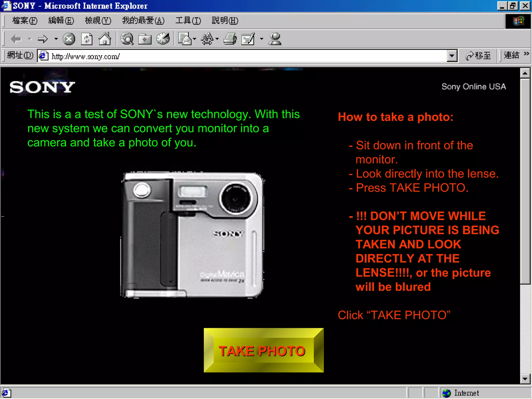Click the 移至 Go button
The height and width of the screenshot is (399, 532).
[478, 56]
